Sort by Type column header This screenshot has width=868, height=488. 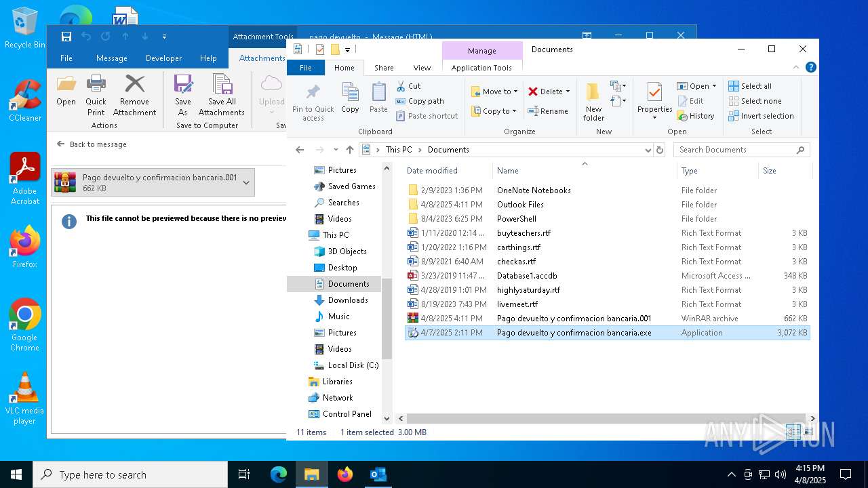[x=717, y=171]
